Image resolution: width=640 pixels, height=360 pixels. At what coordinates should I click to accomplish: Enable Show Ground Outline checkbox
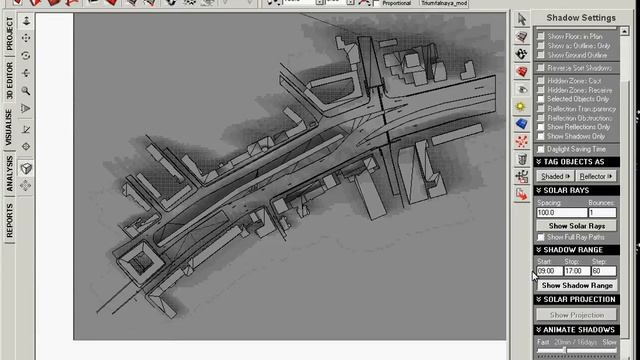[541, 55]
